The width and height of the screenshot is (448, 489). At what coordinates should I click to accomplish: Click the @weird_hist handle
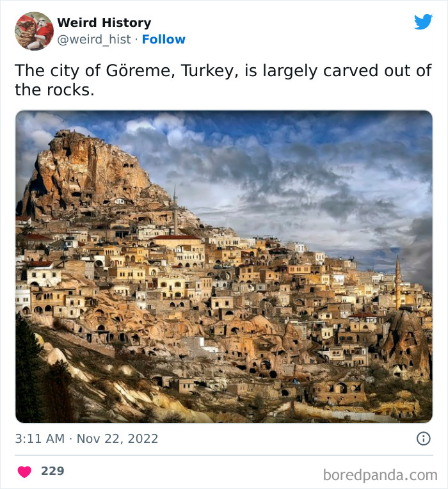coord(94,40)
